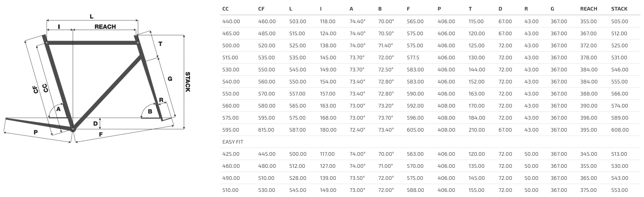The image size is (644, 197).
Task: Click the STACK column header
Action: (x=619, y=9)
